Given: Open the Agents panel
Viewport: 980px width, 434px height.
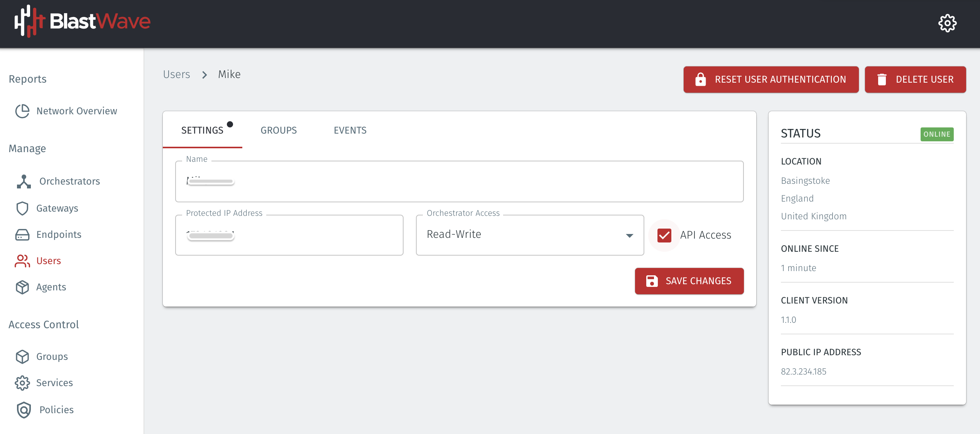Looking at the screenshot, I should pyautogui.click(x=22, y=287).
